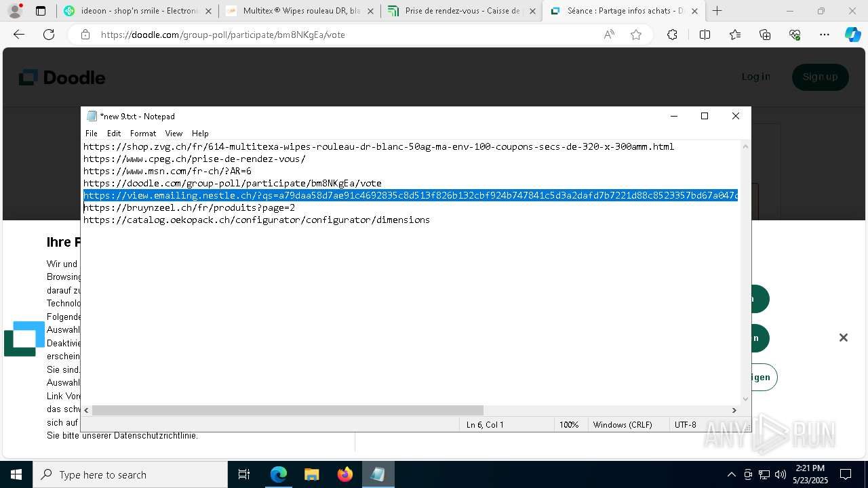
Task: Click the catalog.oekopack.ch configurator line
Action: pos(256,220)
